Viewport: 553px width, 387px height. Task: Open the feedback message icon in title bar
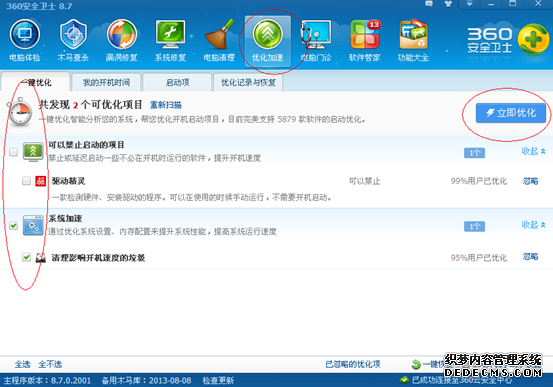coord(429,4)
